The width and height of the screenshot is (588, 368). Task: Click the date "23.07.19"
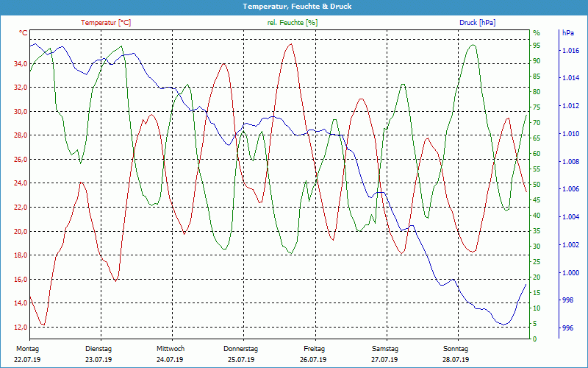click(98, 360)
